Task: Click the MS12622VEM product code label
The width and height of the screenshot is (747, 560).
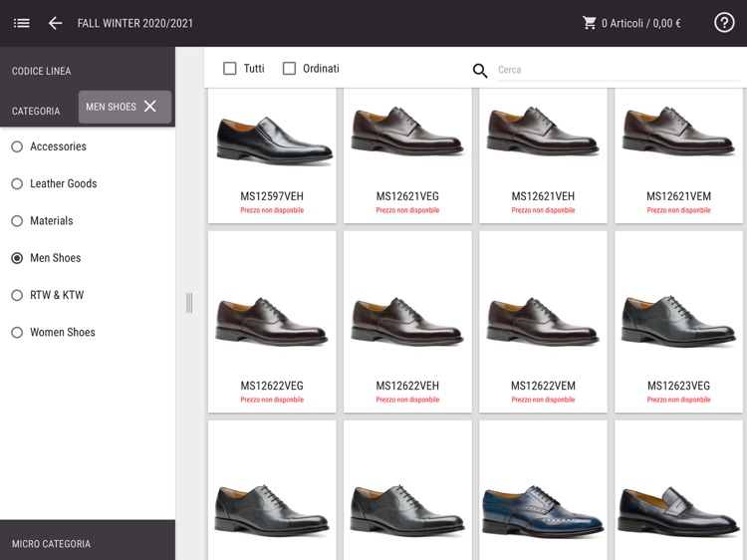Action: pos(543,386)
